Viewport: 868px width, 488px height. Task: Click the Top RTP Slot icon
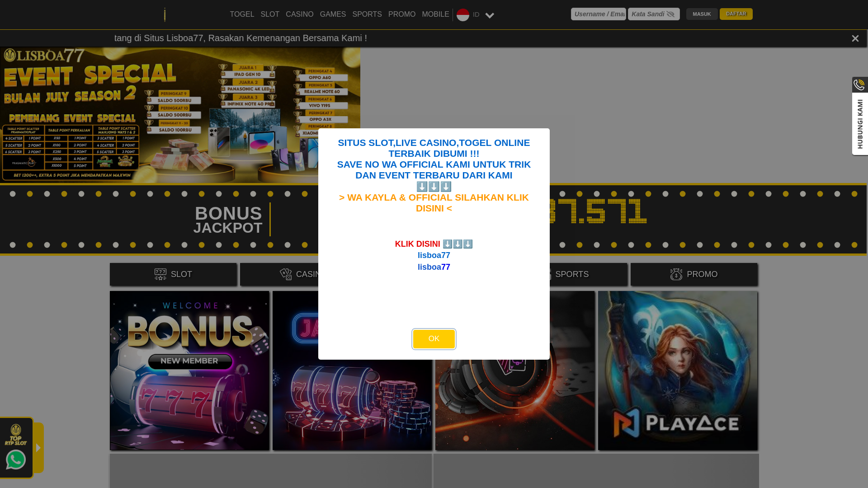(x=16, y=435)
